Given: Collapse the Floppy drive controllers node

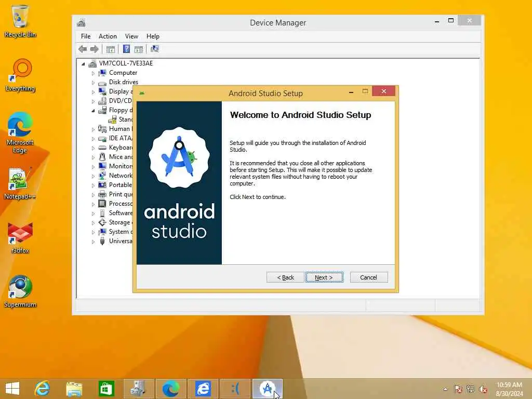Looking at the screenshot, I should tap(93, 111).
